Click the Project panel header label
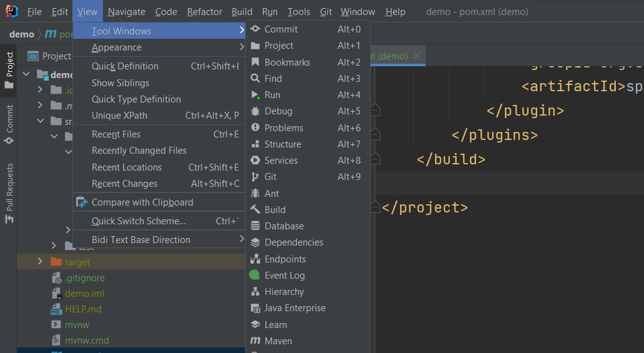Image resolution: width=644 pixels, height=353 pixels. click(x=57, y=56)
